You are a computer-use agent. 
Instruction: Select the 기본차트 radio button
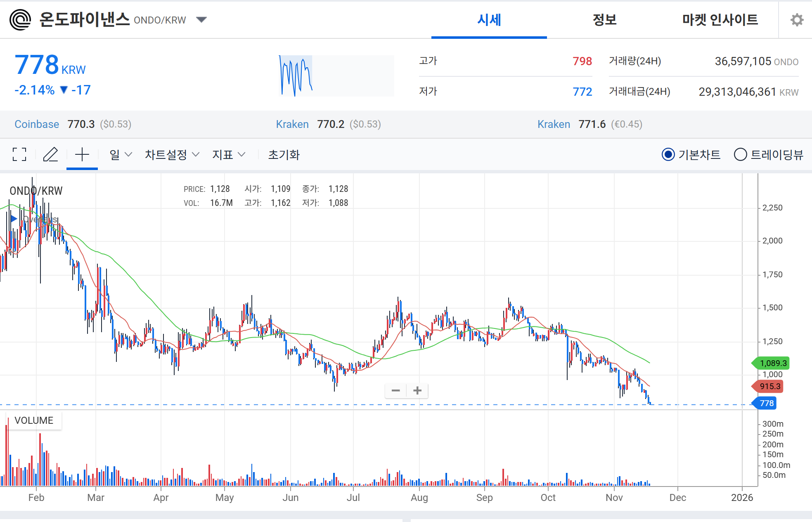click(668, 155)
